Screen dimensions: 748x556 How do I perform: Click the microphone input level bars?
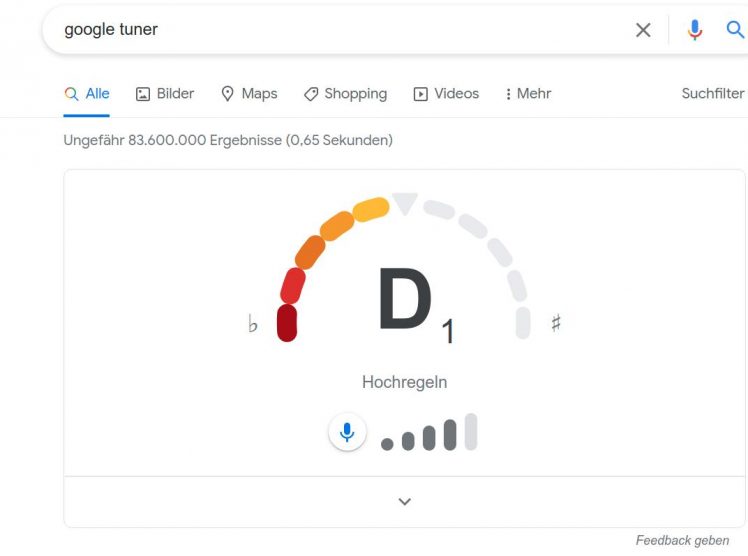click(x=430, y=435)
